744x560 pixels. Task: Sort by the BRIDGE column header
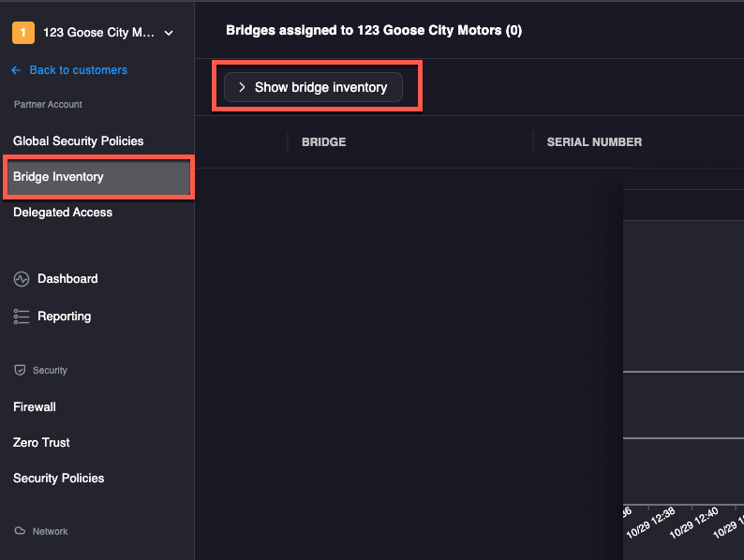click(x=323, y=142)
